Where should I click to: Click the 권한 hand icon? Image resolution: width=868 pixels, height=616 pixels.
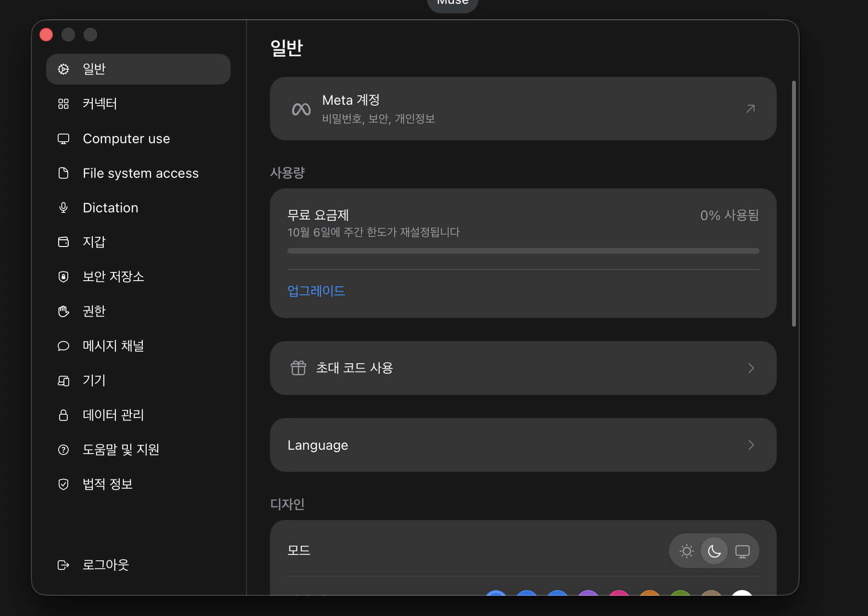coord(63,311)
